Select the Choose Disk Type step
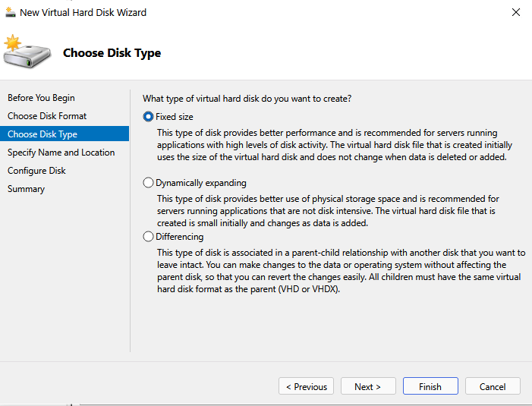 (x=65, y=134)
